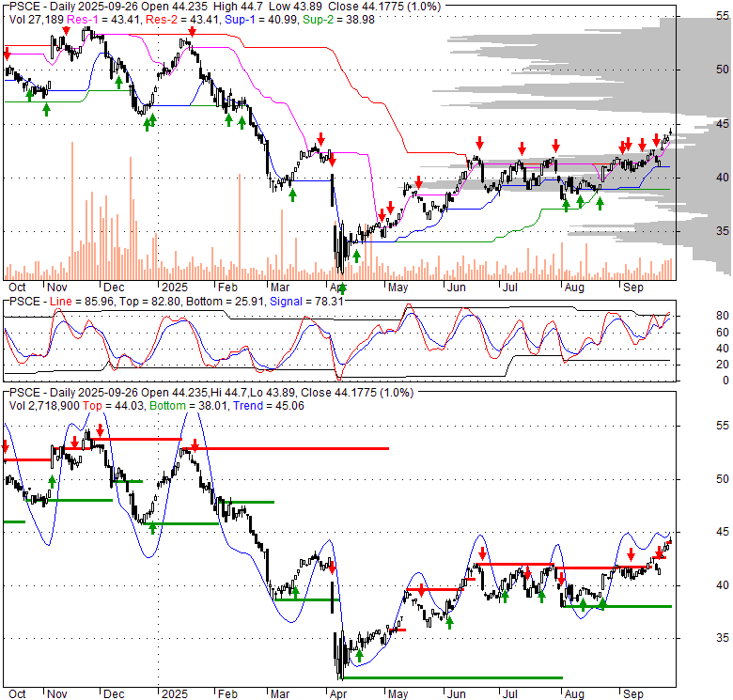Select the Jun label on the bottom chart axis

[456, 694]
